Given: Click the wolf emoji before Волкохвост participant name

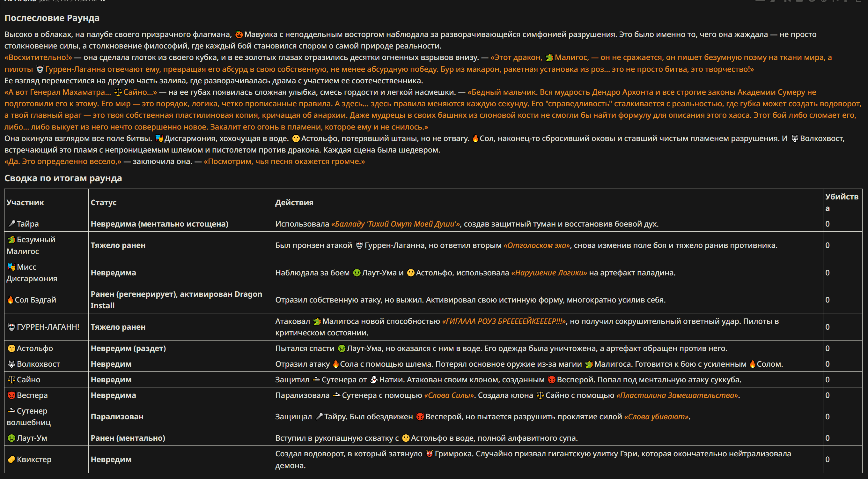Looking at the screenshot, I should coord(12,364).
